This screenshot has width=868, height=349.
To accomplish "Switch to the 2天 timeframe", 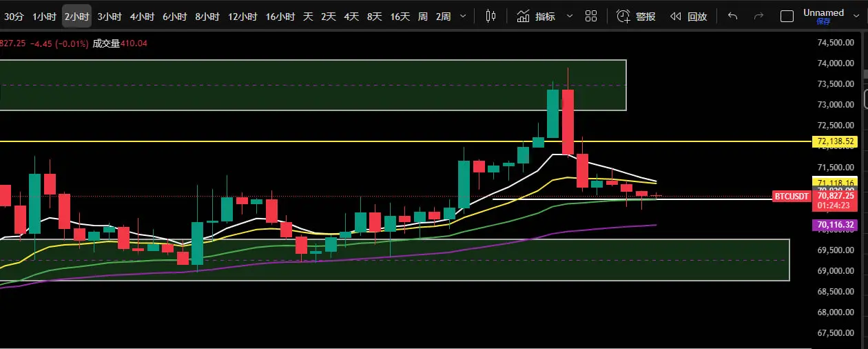I will point(329,16).
